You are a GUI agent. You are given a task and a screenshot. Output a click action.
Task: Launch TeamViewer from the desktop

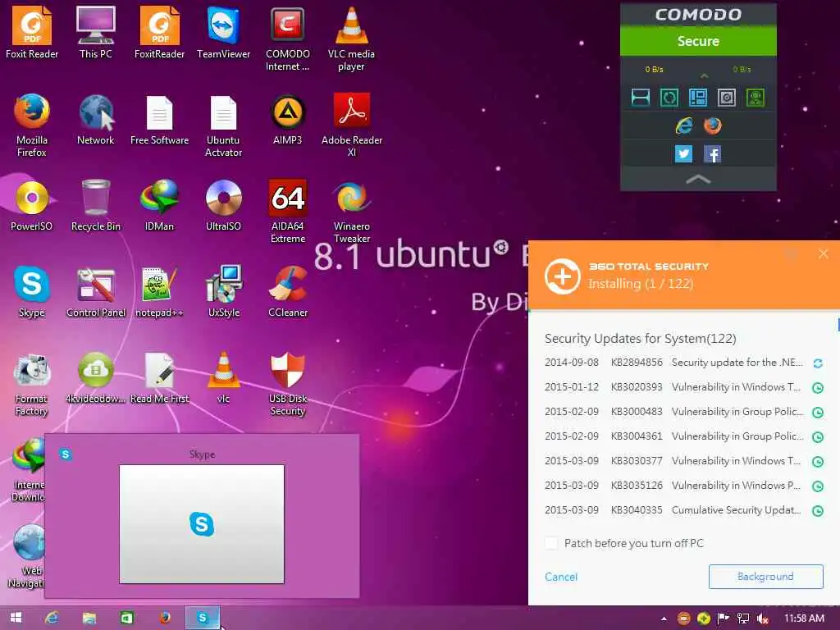click(223, 32)
